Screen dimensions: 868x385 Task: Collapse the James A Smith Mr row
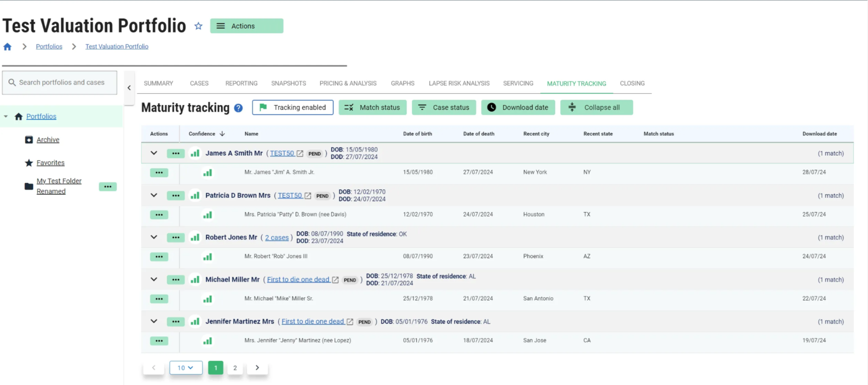click(154, 153)
